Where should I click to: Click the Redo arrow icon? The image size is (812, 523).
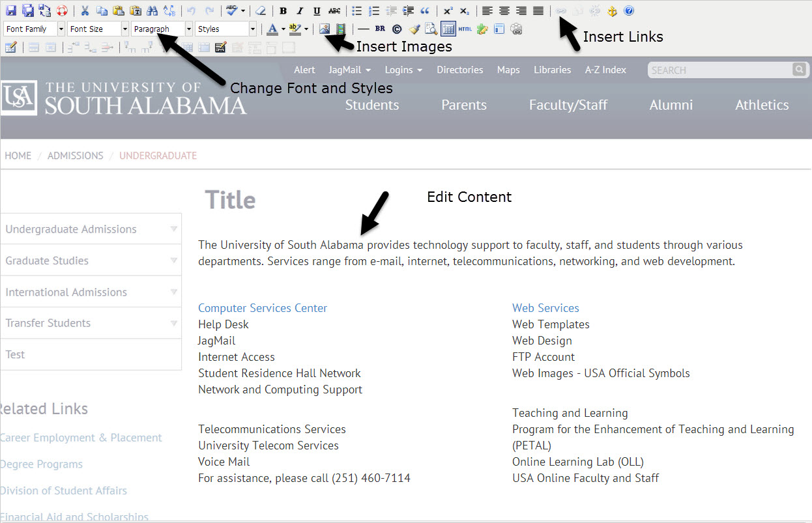pos(209,10)
